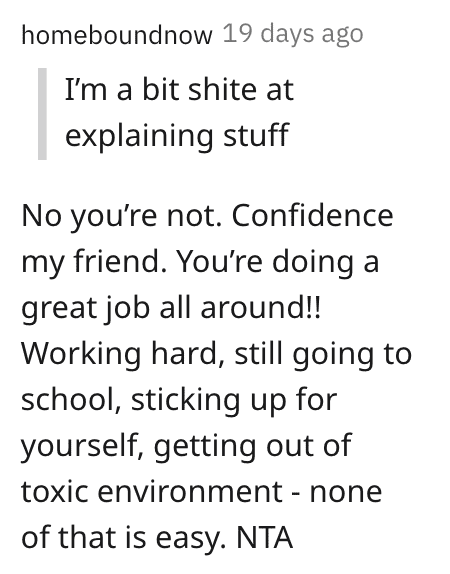Click the quoted line 'I'm a bit shite at'
This screenshot has height=574, width=450.
coord(179,90)
